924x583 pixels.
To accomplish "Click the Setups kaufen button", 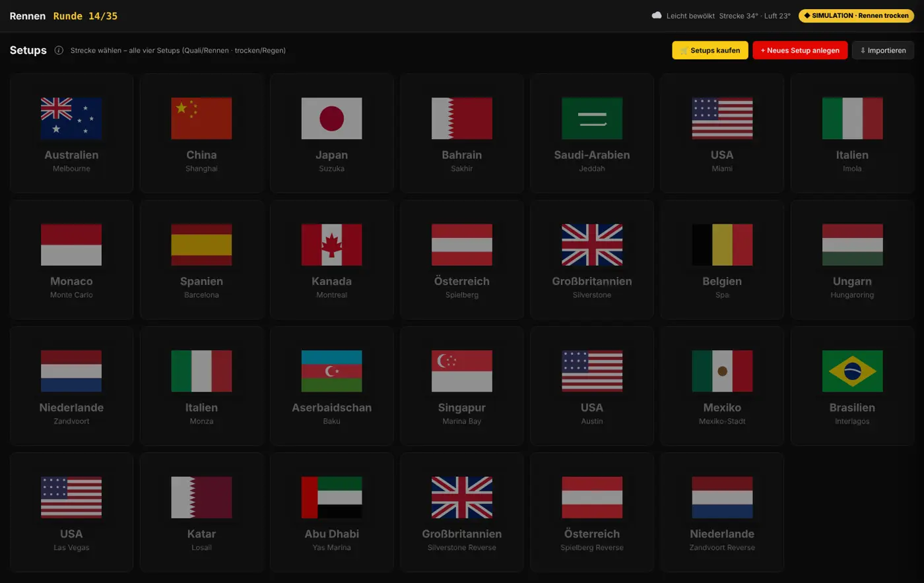I will click(710, 50).
